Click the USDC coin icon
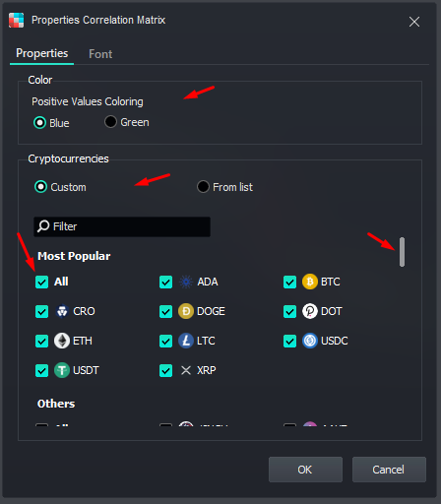Viewport: 441px width, 504px height. [310, 341]
